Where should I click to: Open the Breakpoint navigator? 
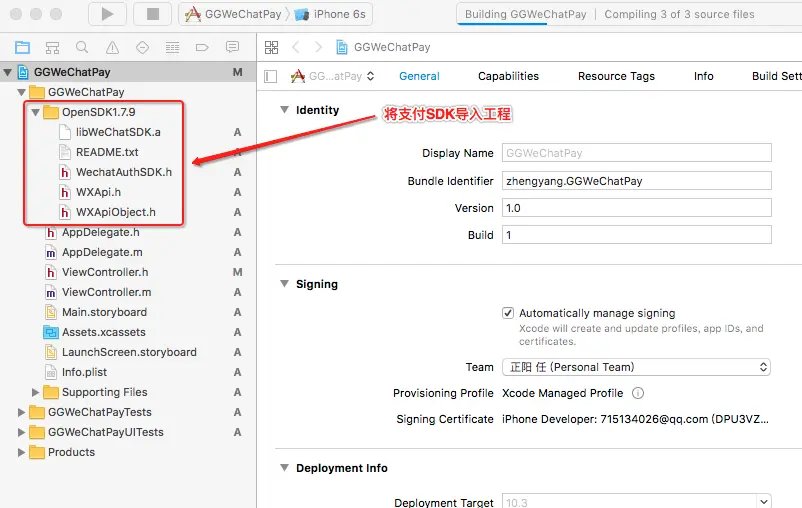(x=202, y=48)
